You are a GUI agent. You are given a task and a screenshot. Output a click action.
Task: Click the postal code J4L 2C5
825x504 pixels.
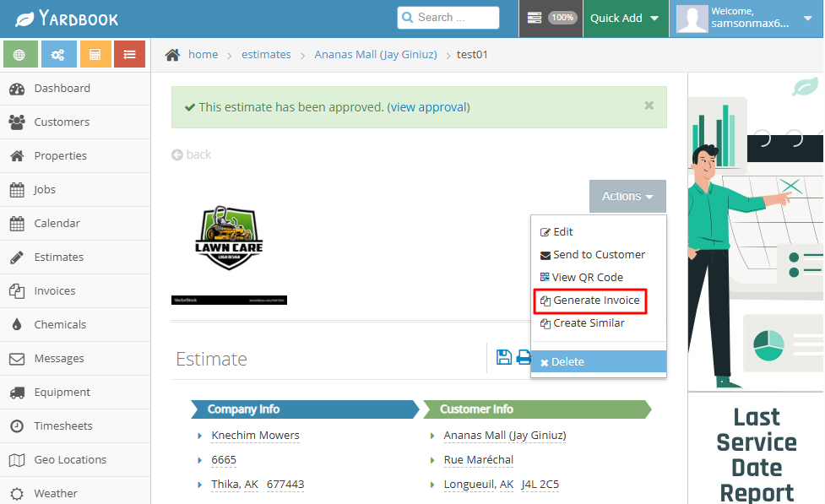pyautogui.click(x=540, y=485)
